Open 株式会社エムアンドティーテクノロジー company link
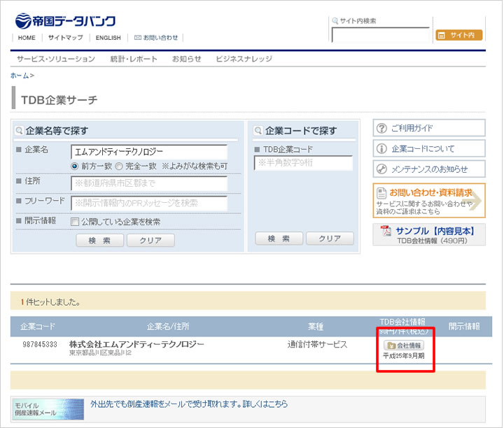This screenshot has width=504, height=428. [x=136, y=344]
